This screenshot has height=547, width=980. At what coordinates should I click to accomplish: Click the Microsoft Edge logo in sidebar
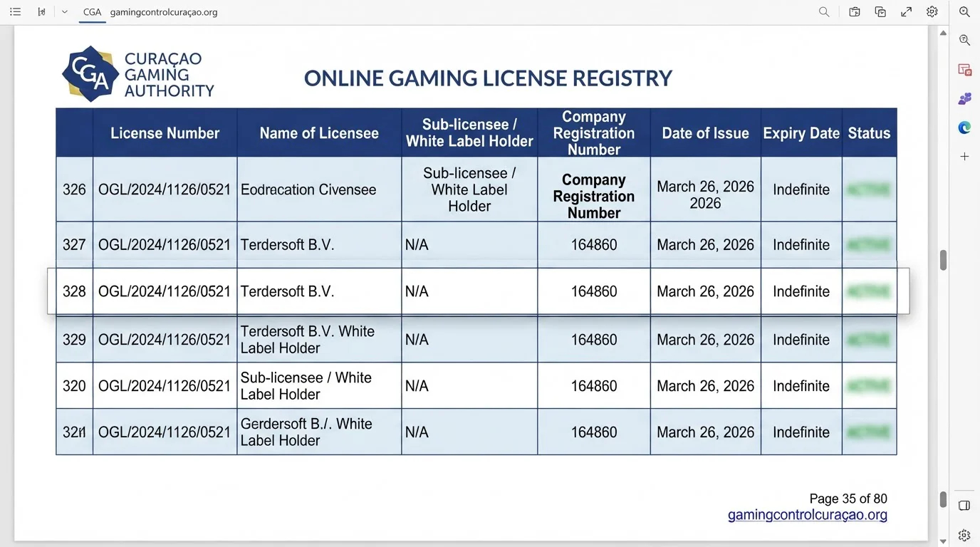(964, 127)
